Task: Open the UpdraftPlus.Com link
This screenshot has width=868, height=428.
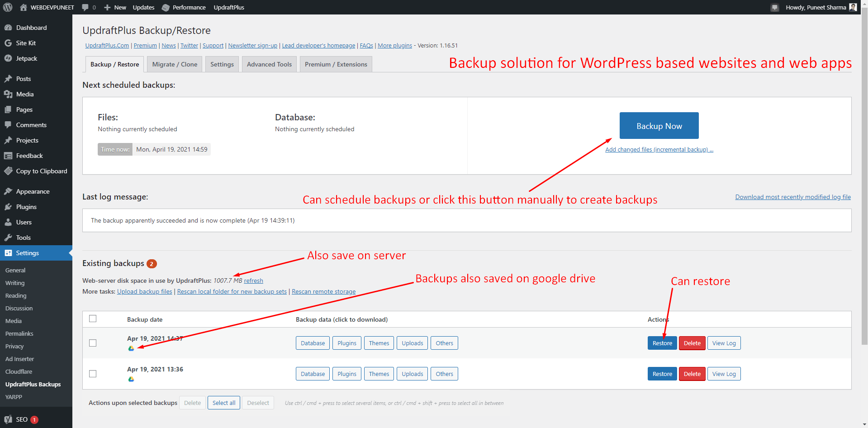Action: (107, 45)
